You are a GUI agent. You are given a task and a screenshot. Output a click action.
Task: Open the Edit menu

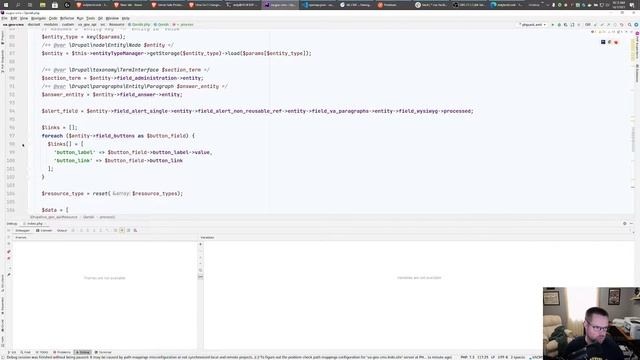13,18
